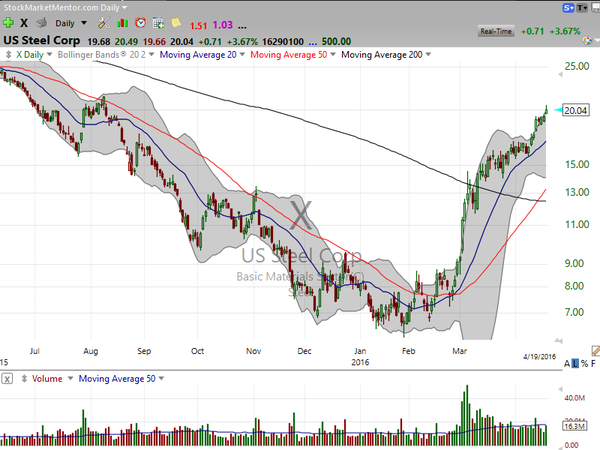Click the ellipsis after 1.03 value
This screenshot has height=450, width=600.
click(x=242, y=26)
